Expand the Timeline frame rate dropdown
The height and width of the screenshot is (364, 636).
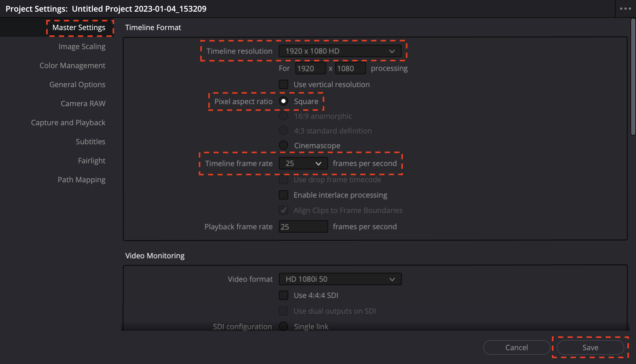pyautogui.click(x=303, y=164)
